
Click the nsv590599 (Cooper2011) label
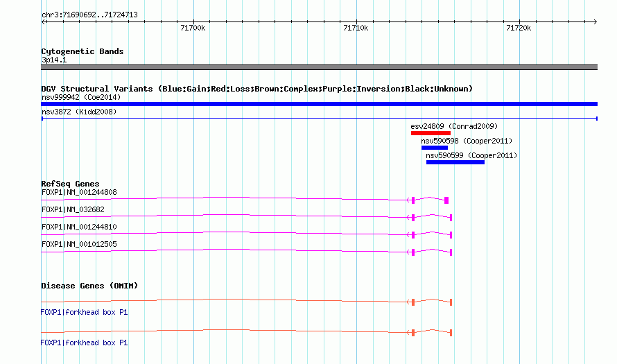click(471, 155)
